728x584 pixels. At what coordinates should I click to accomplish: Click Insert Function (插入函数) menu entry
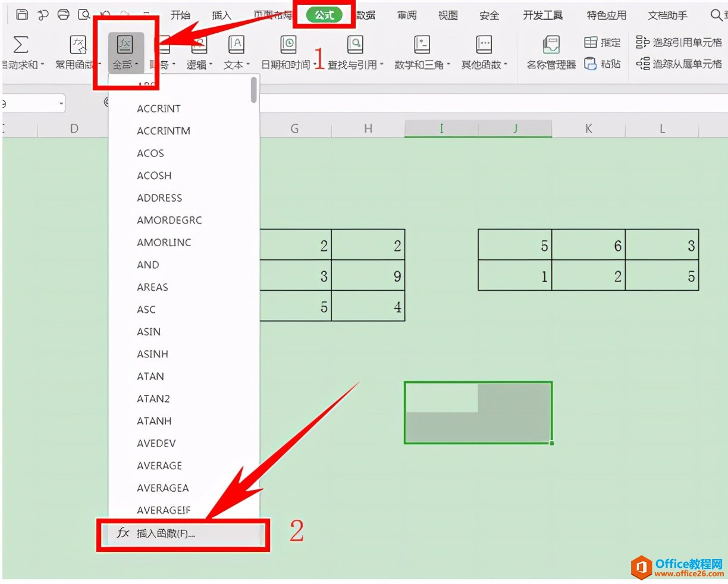pyautogui.click(x=183, y=533)
